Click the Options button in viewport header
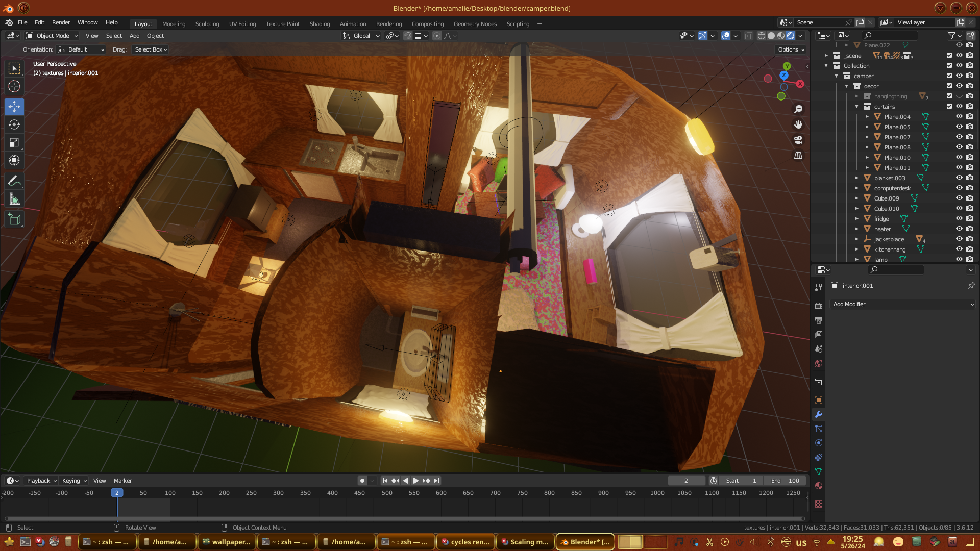 click(791, 49)
